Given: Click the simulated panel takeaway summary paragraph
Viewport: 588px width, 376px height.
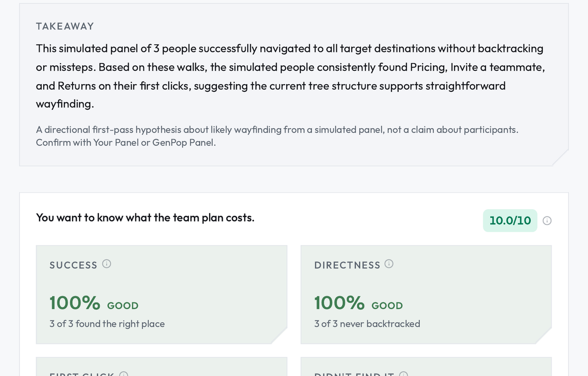Looking at the screenshot, I should click(290, 76).
